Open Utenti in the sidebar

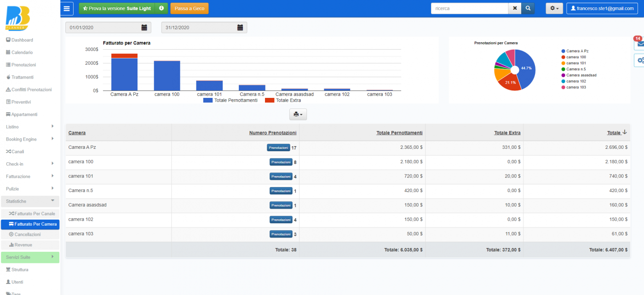pyautogui.click(x=14, y=282)
